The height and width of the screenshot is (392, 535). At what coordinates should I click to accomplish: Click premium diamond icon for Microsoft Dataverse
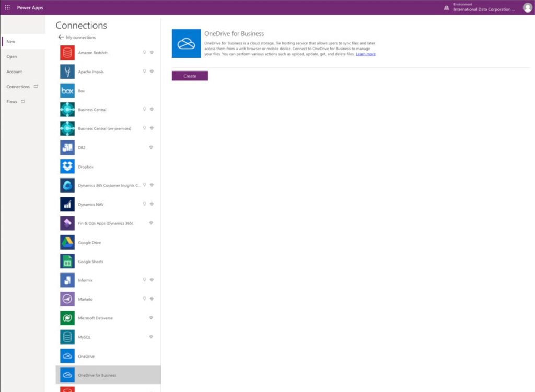(x=151, y=318)
